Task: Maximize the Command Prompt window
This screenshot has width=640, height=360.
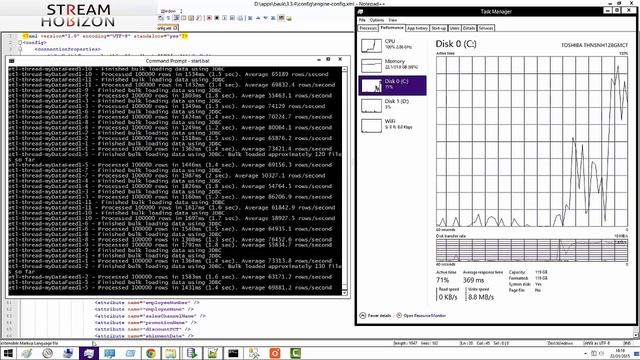Action: (328, 60)
